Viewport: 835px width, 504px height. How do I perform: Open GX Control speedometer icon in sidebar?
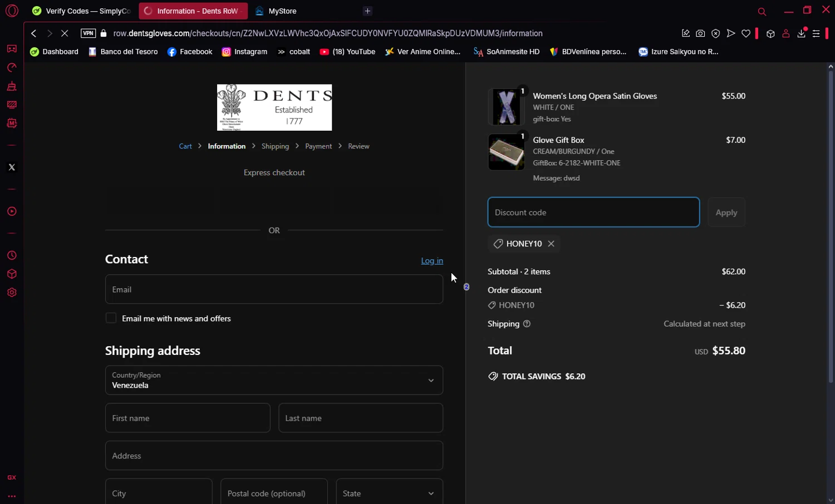click(x=12, y=67)
